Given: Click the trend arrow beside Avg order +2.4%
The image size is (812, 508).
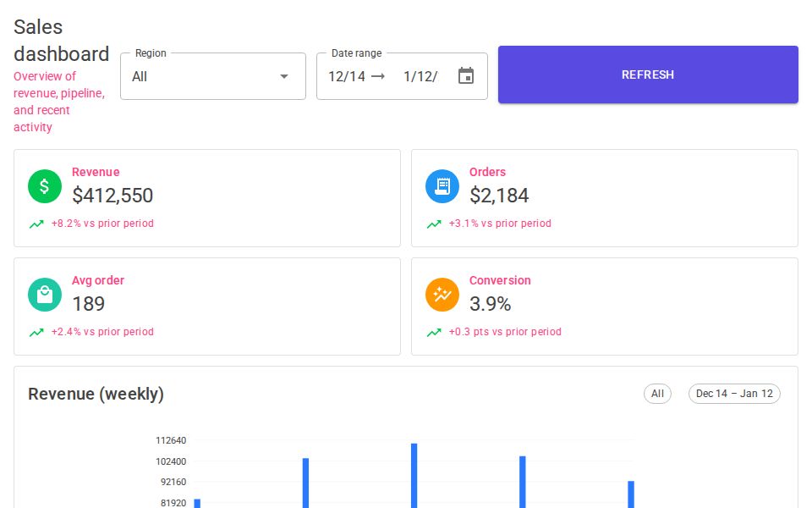Looking at the screenshot, I should 36,332.
